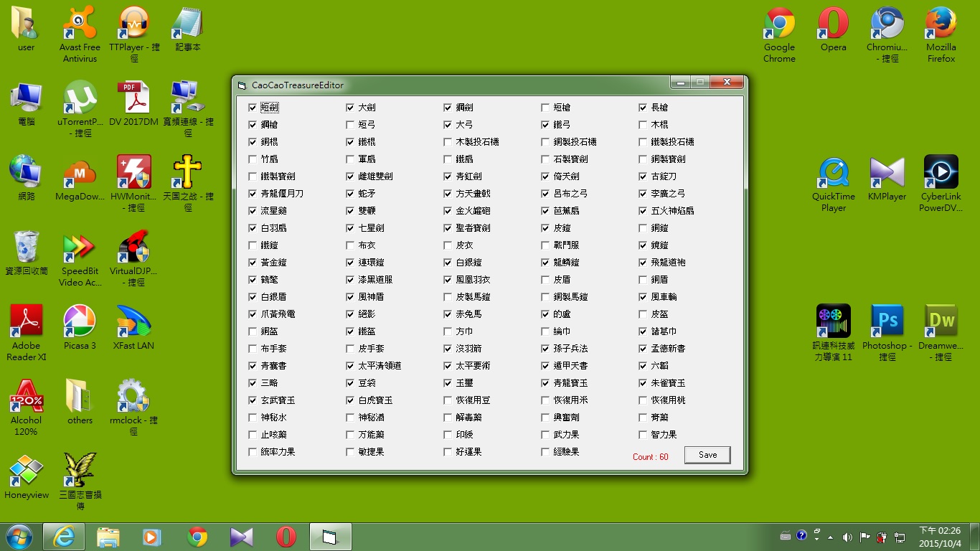Open the Windows Start menu orb
Viewport: 980px width, 551px height.
[19, 537]
